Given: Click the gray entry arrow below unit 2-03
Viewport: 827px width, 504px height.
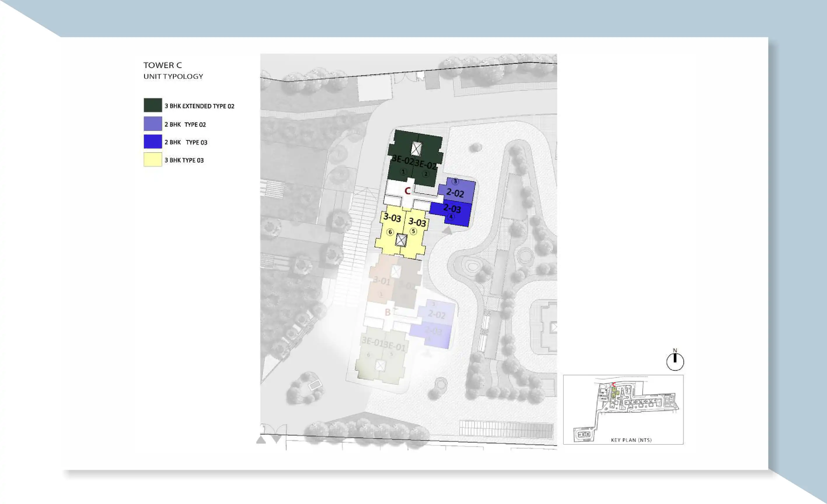Looking at the screenshot, I should 447,230.
